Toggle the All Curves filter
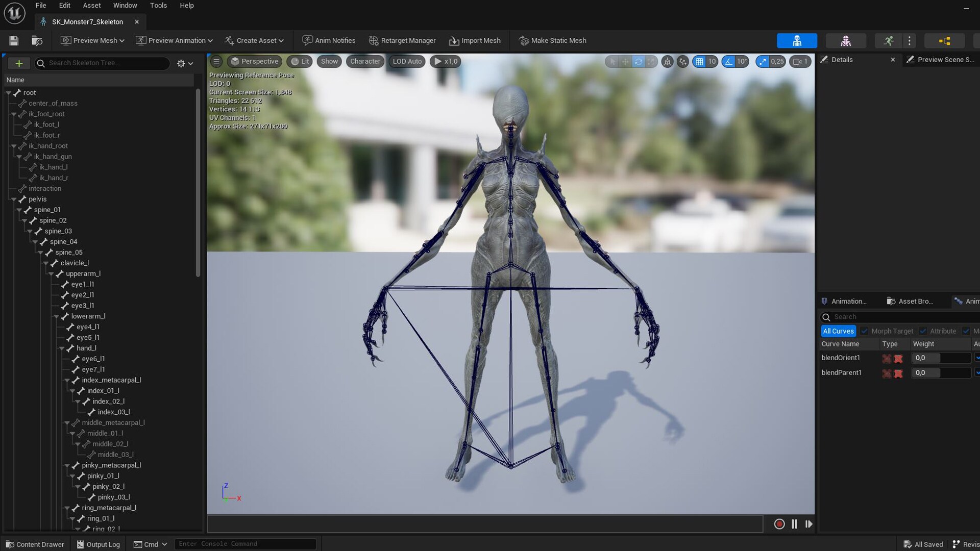Viewport: 980px width, 551px height. pyautogui.click(x=838, y=331)
